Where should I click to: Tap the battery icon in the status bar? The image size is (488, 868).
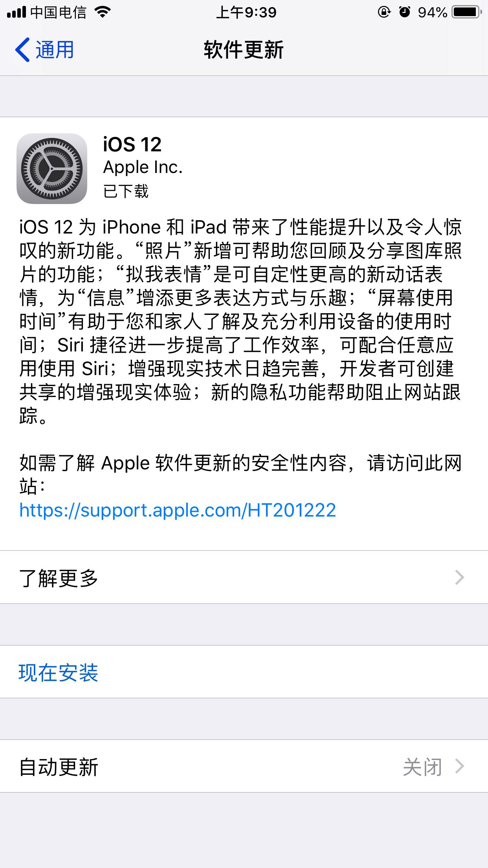click(x=467, y=12)
